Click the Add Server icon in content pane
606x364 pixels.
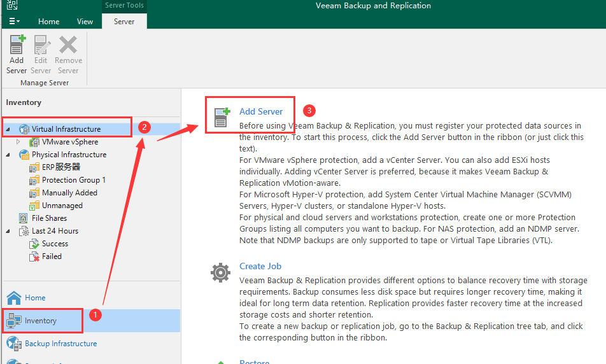click(222, 117)
